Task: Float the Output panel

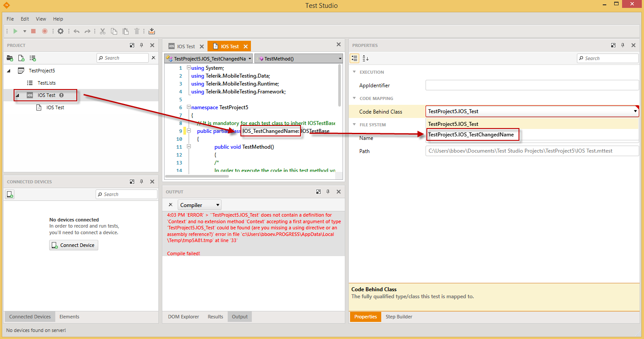Action: [x=318, y=192]
